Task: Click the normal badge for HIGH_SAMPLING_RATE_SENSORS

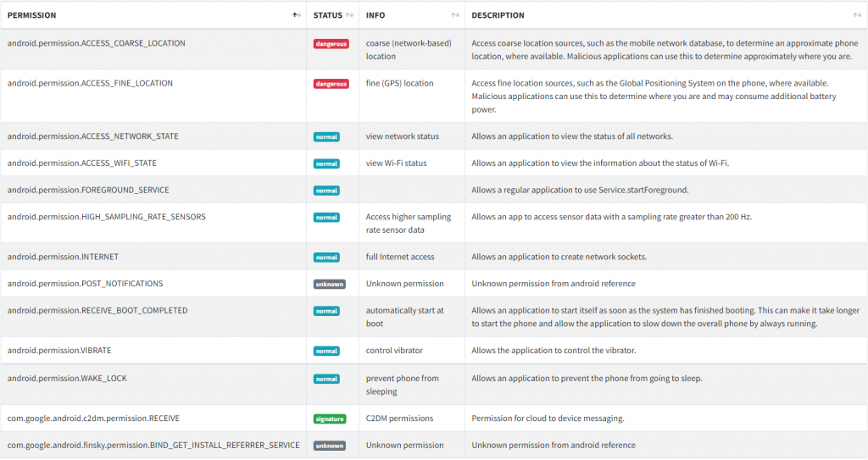Action: tap(326, 218)
